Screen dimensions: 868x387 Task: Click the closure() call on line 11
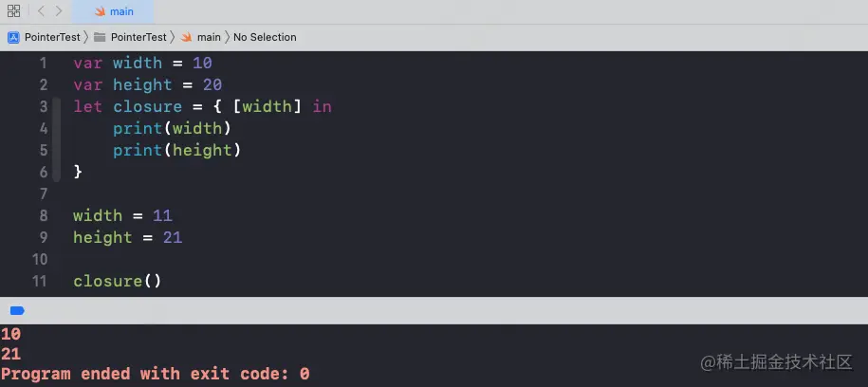(117, 282)
